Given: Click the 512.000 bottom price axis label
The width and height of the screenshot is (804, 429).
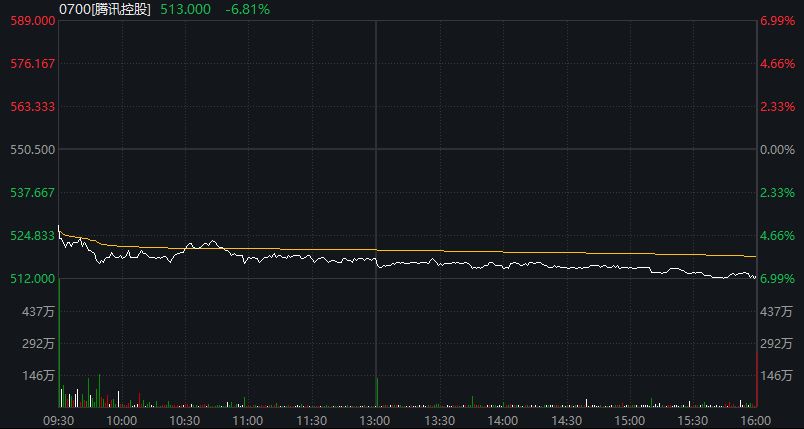Looking at the screenshot, I should (x=30, y=278).
